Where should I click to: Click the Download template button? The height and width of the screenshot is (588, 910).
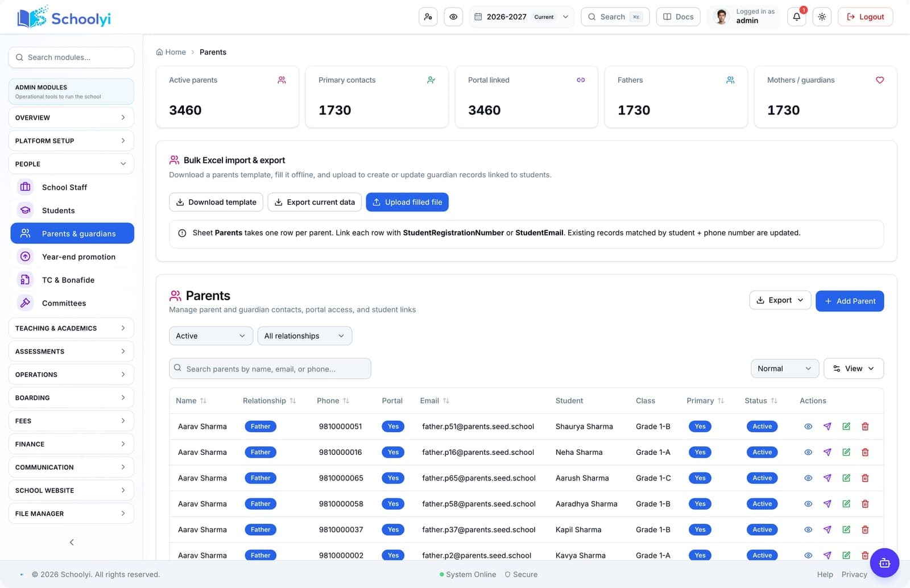[x=216, y=202]
